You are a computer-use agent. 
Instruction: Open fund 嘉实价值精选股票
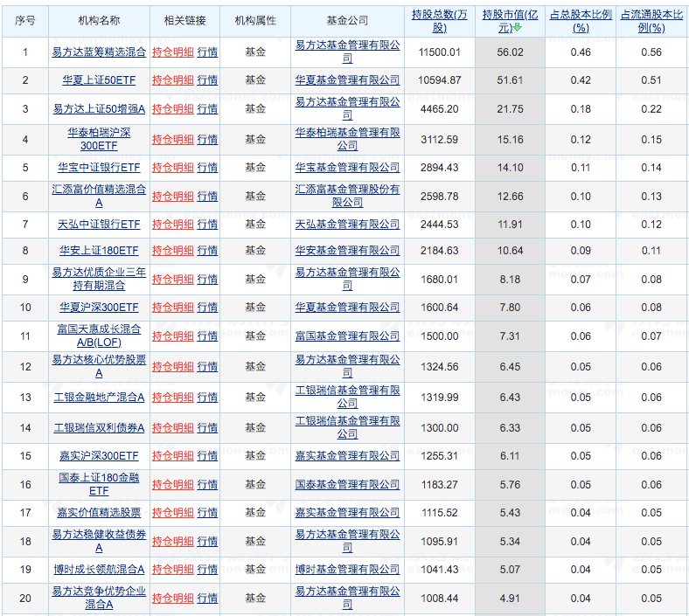pos(99,513)
